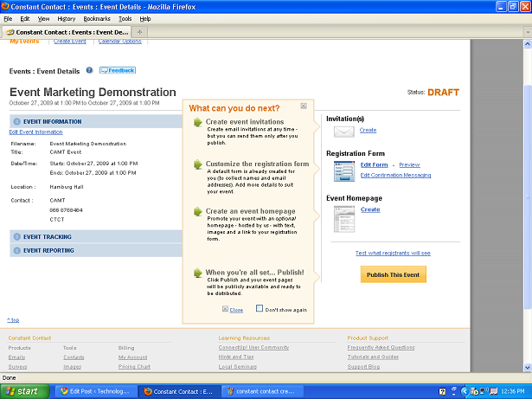The height and width of the screenshot is (399, 532).
Task: Click the green arrow beside Customize the registration form
Action: (198, 164)
